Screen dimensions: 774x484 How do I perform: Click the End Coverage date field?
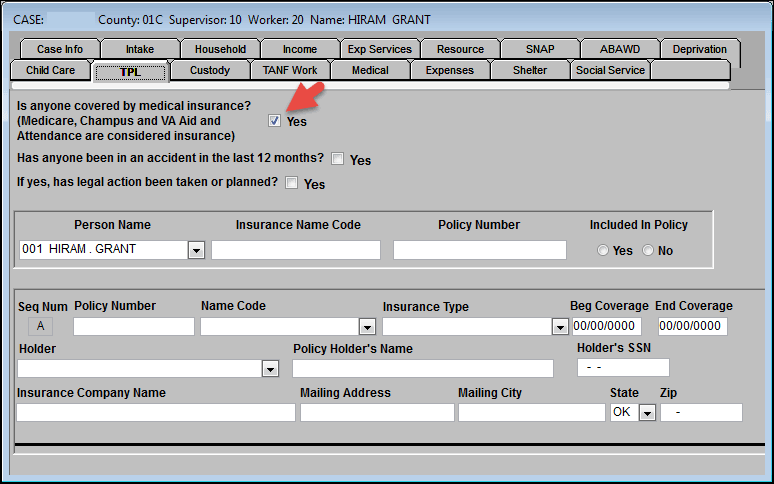[693, 326]
